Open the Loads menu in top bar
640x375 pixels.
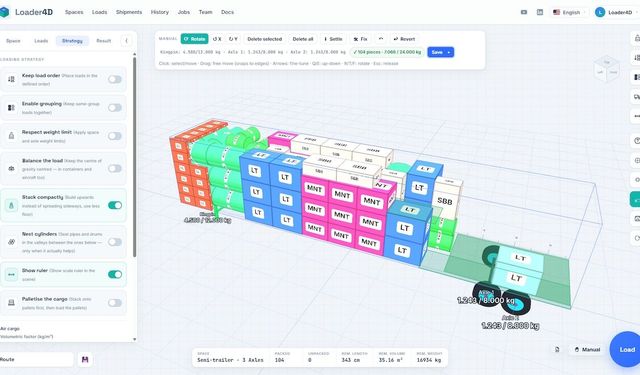coord(99,12)
